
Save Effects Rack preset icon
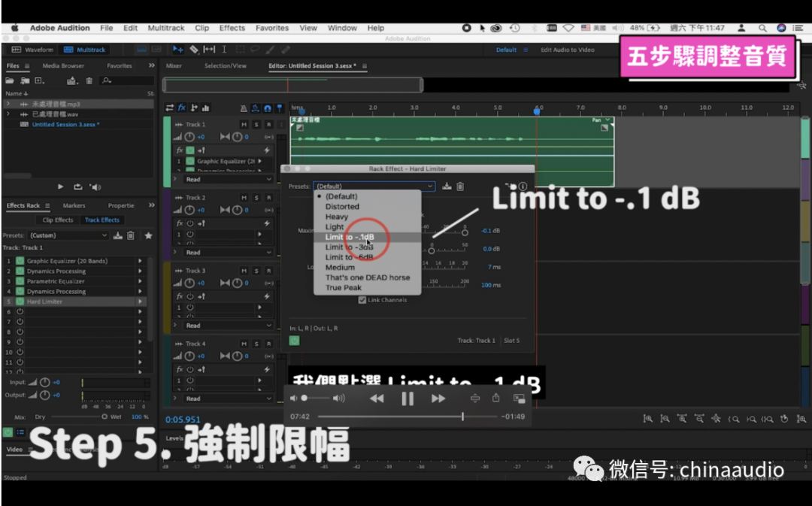(x=118, y=235)
